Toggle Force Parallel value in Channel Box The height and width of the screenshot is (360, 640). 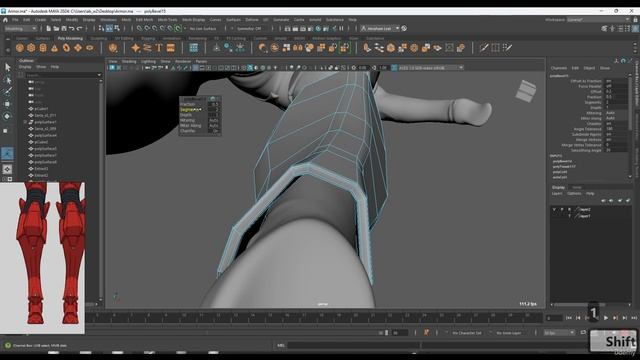tap(616, 87)
